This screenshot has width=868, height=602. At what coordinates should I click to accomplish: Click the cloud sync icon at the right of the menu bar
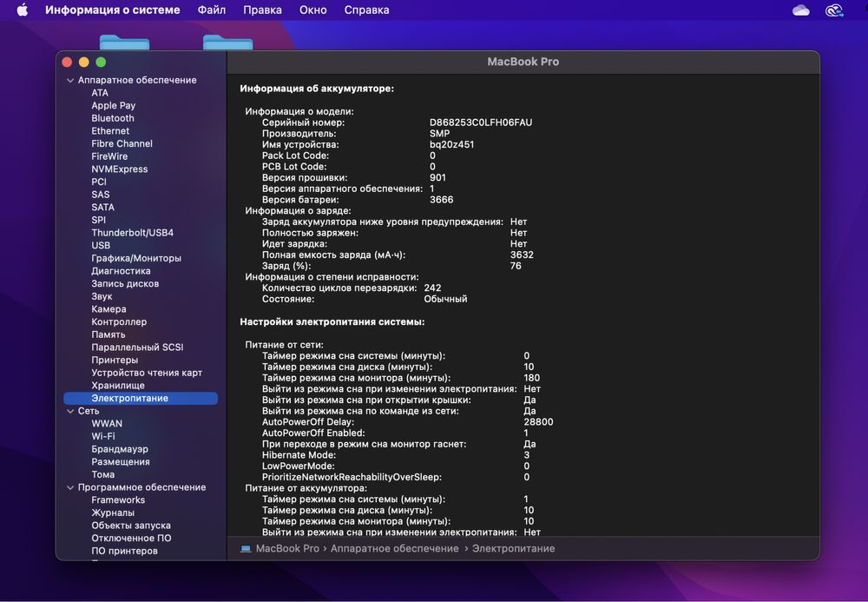(x=834, y=10)
